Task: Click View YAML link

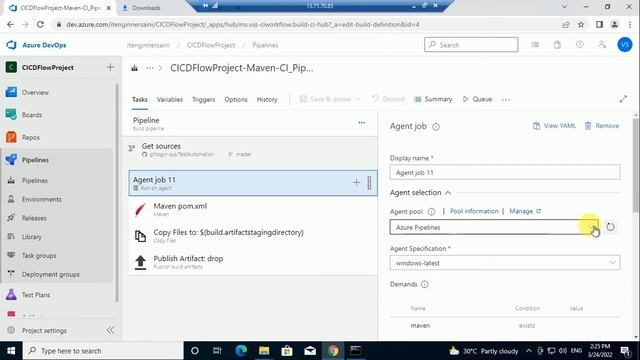Action: click(x=554, y=126)
